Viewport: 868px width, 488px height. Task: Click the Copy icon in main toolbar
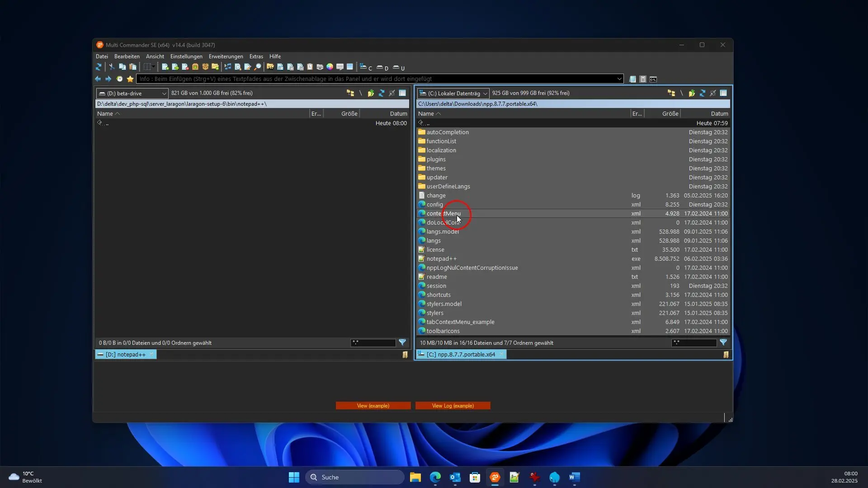tap(122, 67)
